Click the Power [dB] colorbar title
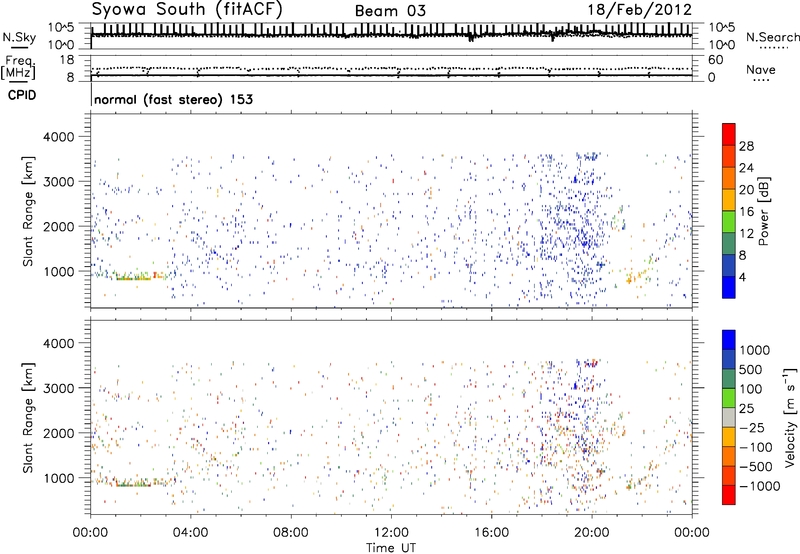Viewport: 800px width, 554px height. click(x=764, y=211)
